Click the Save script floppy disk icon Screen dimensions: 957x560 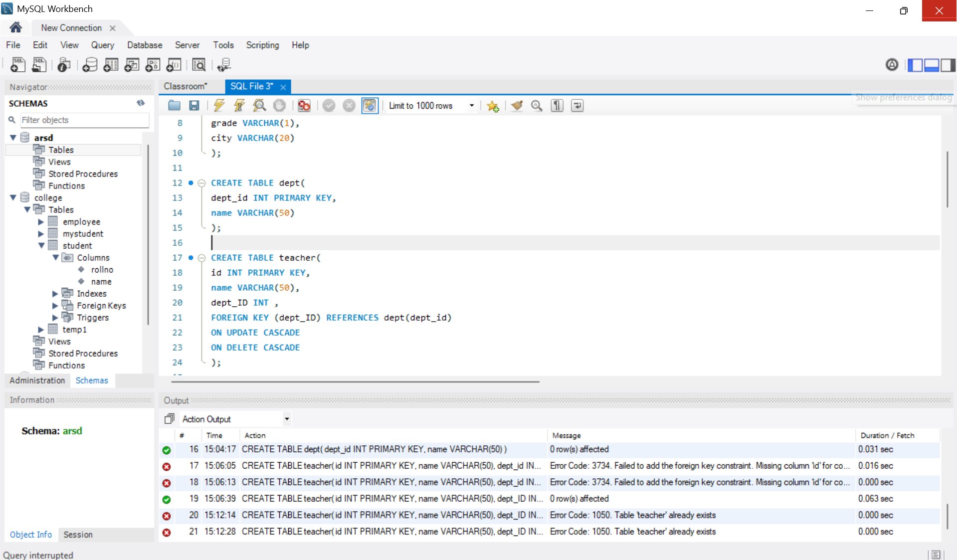(x=194, y=105)
